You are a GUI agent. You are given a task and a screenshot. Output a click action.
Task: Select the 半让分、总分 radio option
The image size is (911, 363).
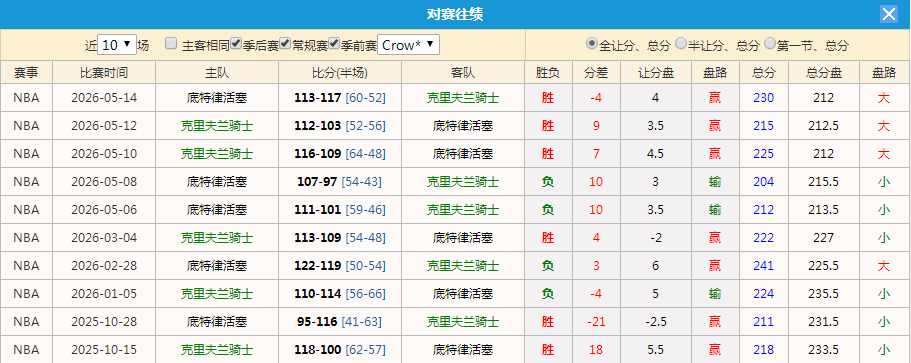pos(681,44)
